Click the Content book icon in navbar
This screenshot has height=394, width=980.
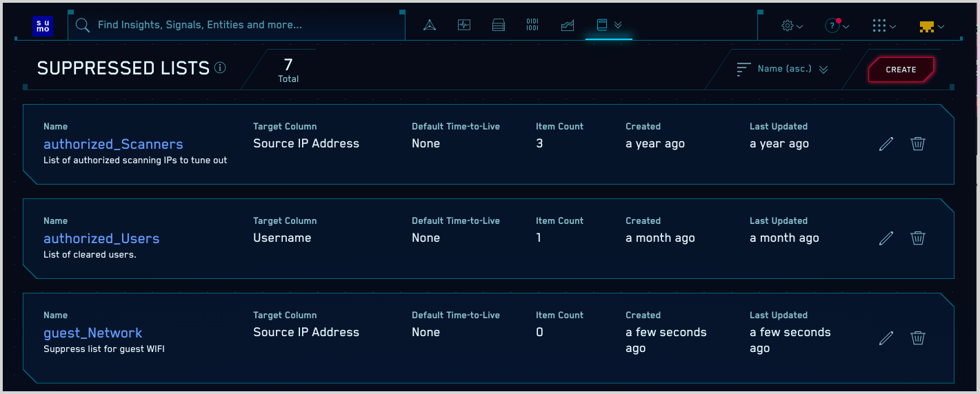(x=602, y=25)
